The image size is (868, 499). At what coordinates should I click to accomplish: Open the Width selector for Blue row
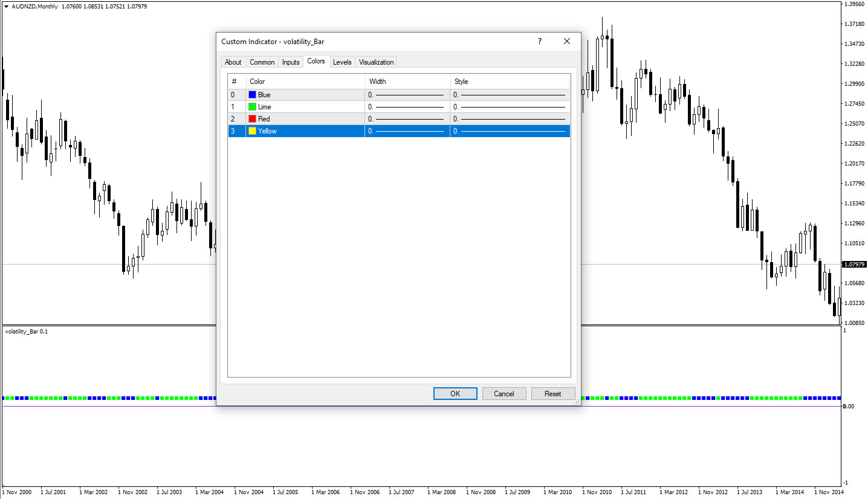click(407, 95)
